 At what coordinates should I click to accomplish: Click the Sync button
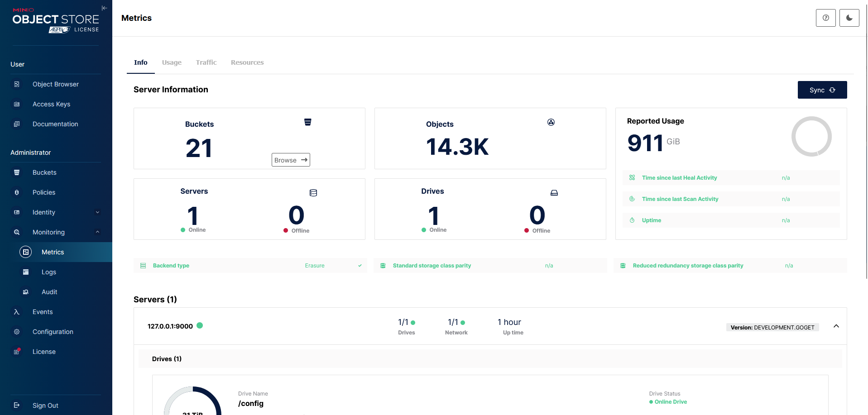click(x=822, y=90)
